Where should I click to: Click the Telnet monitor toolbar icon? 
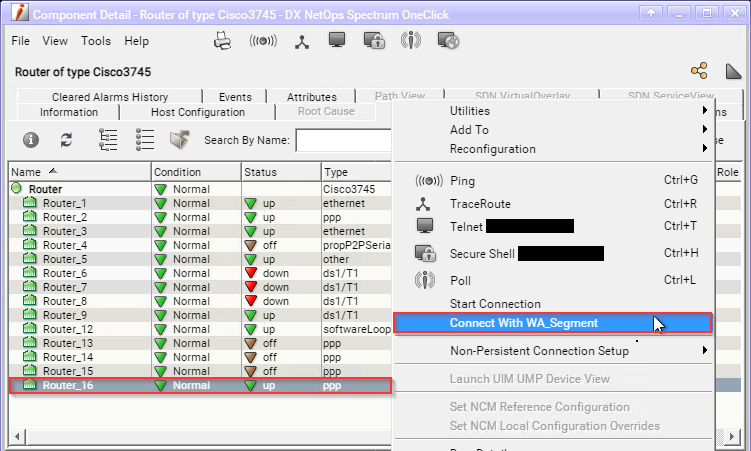tap(337, 41)
